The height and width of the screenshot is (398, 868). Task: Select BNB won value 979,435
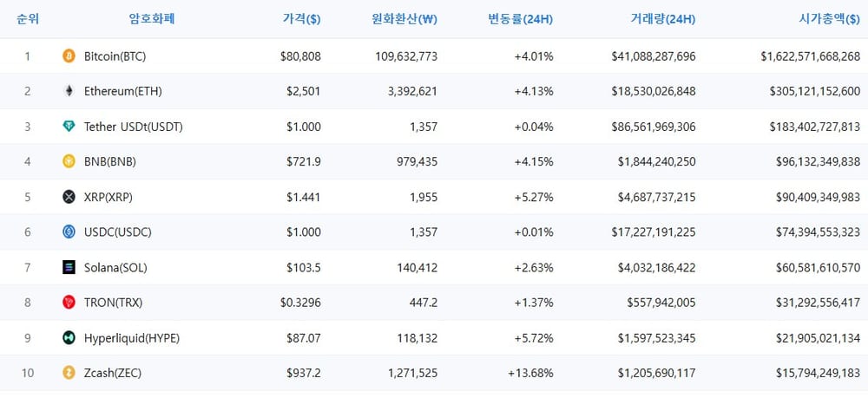tap(418, 162)
